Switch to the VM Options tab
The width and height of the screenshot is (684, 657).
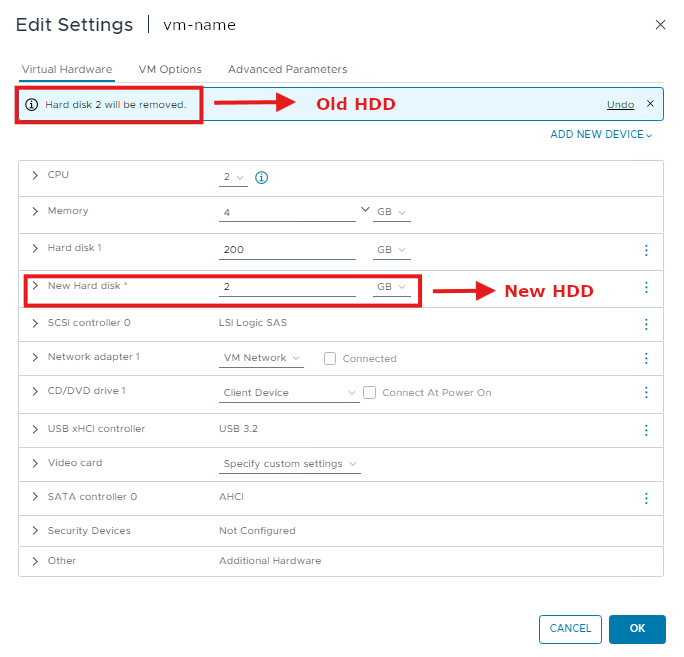coord(170,70)
